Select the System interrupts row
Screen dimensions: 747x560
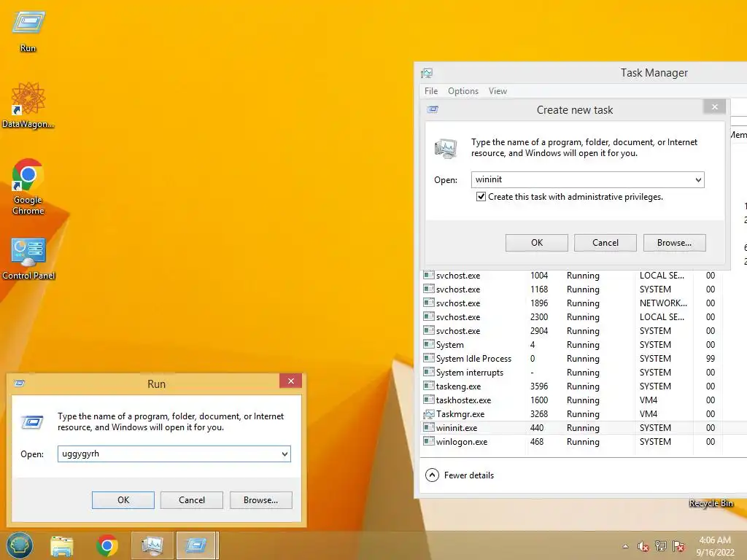pos(584,373)
